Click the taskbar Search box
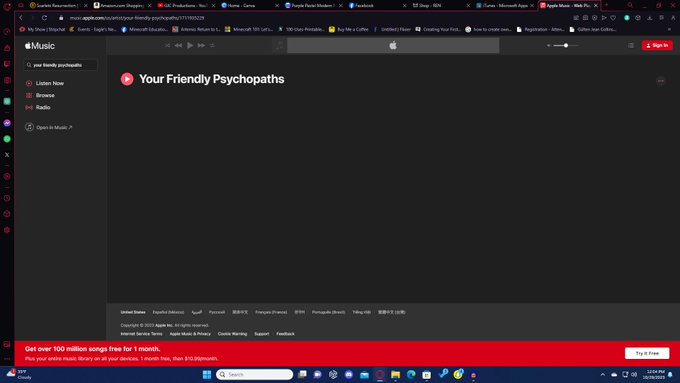 pyautogui.click(x=255, y=374)
